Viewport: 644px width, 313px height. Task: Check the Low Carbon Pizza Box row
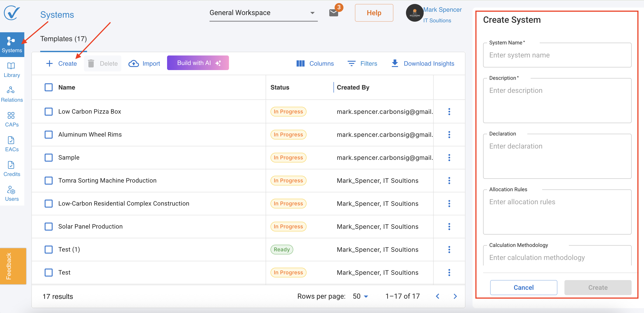tap(48, 111)
